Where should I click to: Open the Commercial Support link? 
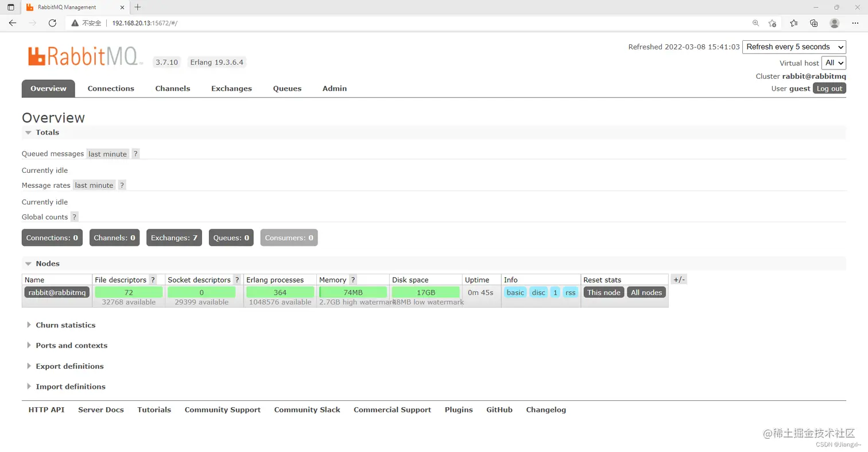(x=392, y=410)
